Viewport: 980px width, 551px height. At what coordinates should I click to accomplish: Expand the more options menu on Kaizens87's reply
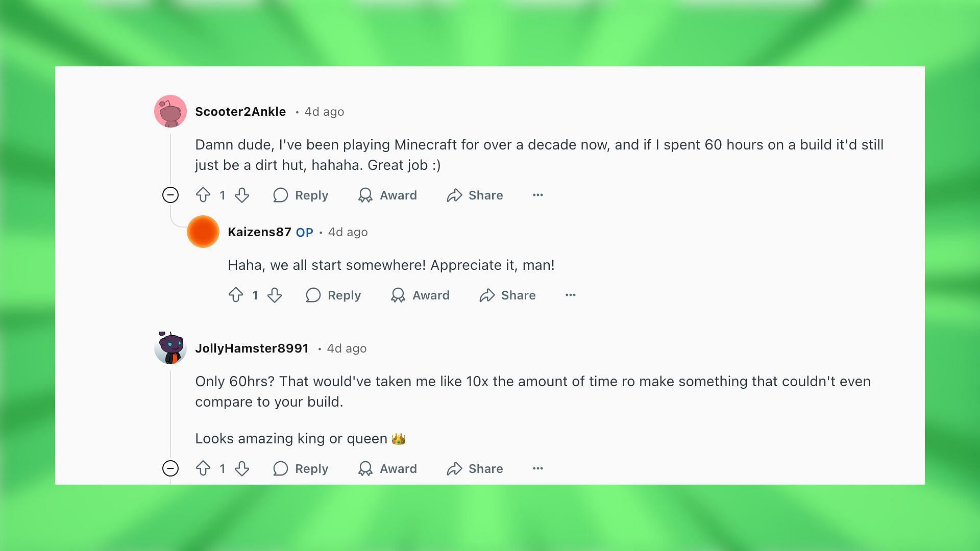(x=570, y=295)
